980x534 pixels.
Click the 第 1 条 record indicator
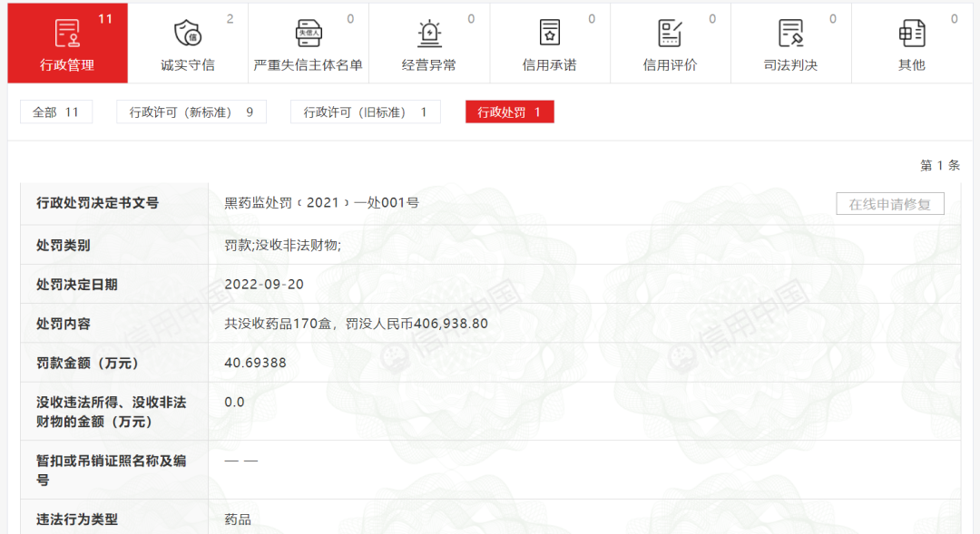[x=939, y=165]
